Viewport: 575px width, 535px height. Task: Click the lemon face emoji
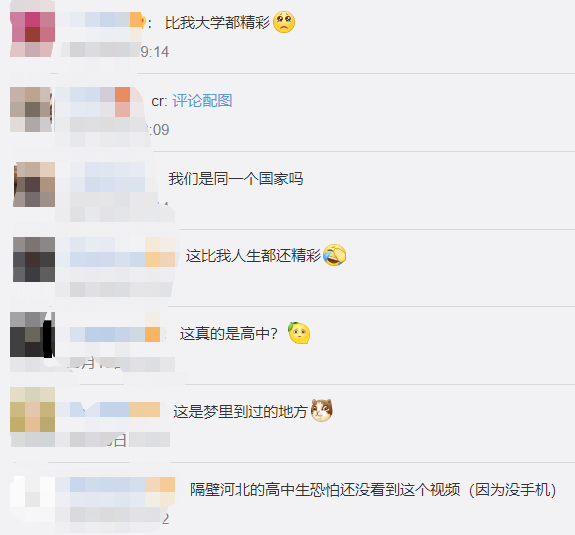click(x=299, y=333)
